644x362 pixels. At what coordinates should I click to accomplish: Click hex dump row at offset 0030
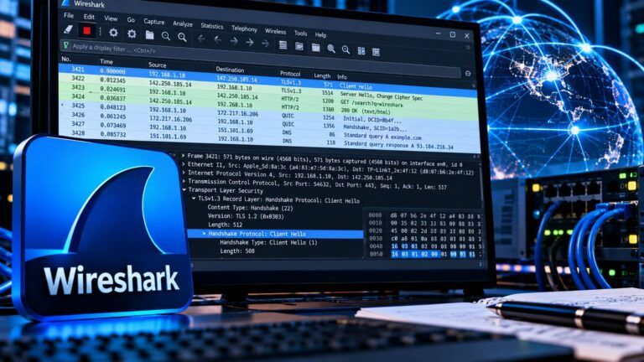[x=424, y=239]
